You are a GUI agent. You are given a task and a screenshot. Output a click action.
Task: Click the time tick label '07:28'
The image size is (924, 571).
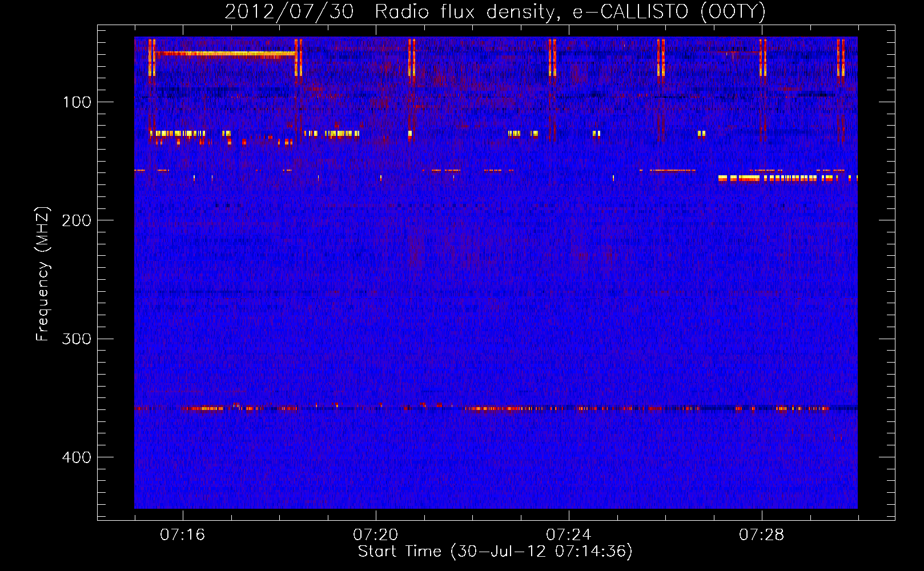pyautogui.click(x=761, y=535)
